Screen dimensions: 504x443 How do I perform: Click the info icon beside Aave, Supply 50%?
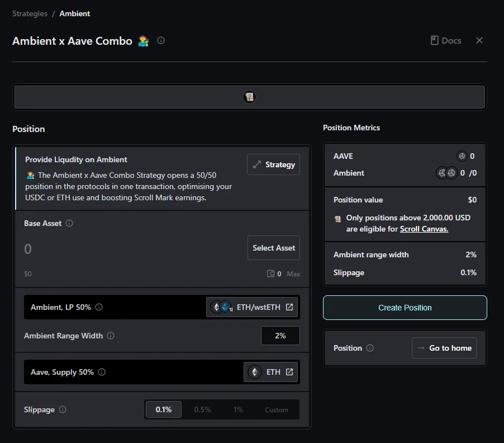tap(102, 372)
